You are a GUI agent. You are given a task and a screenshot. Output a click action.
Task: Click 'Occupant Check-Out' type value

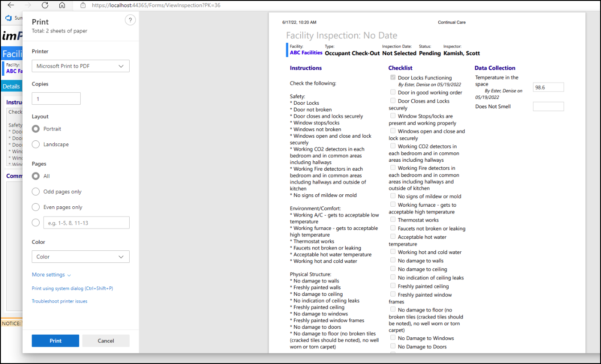pyautogui.click(x=352, y=53)
